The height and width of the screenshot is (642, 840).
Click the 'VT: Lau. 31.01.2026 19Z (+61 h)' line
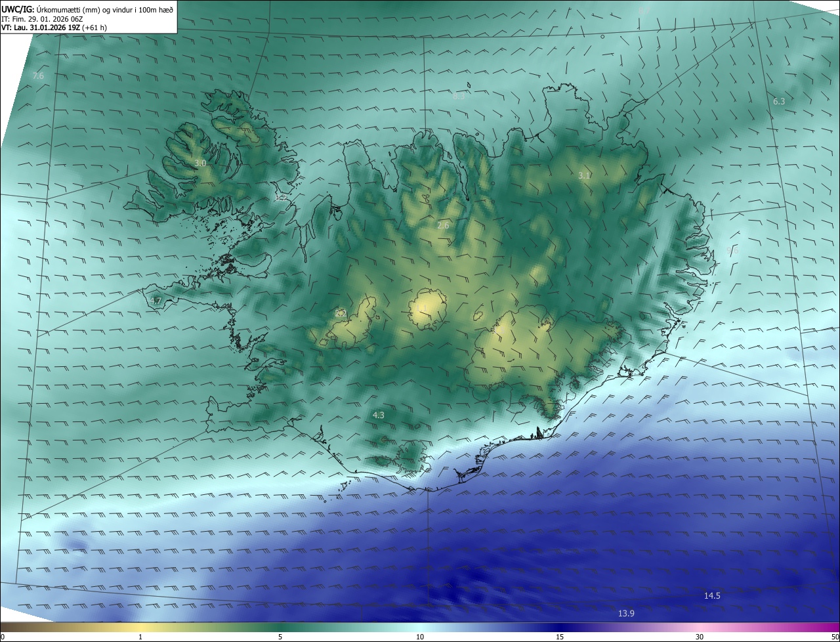[x=54, y=28]
